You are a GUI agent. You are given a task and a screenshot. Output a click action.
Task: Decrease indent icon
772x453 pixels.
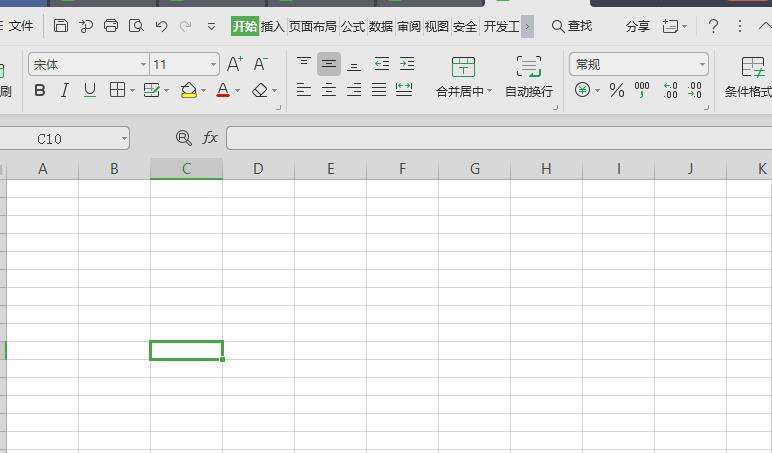[382, 64]
